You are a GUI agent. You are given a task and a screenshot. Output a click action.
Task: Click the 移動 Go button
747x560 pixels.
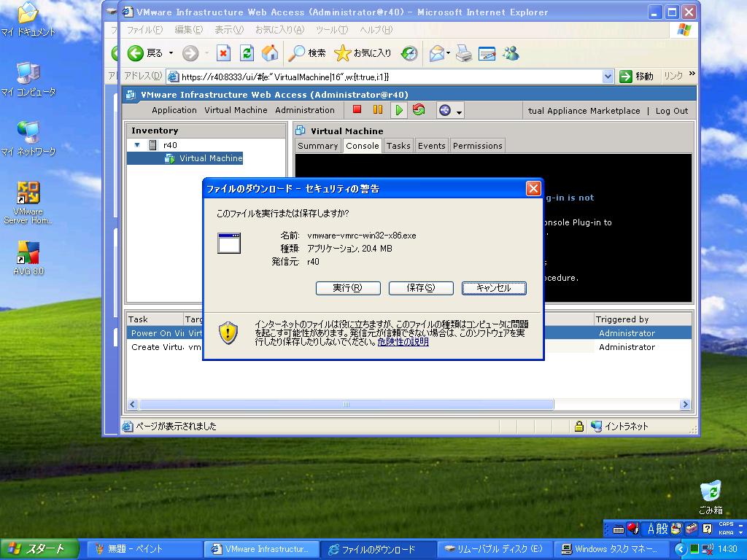tap(636, 76)
